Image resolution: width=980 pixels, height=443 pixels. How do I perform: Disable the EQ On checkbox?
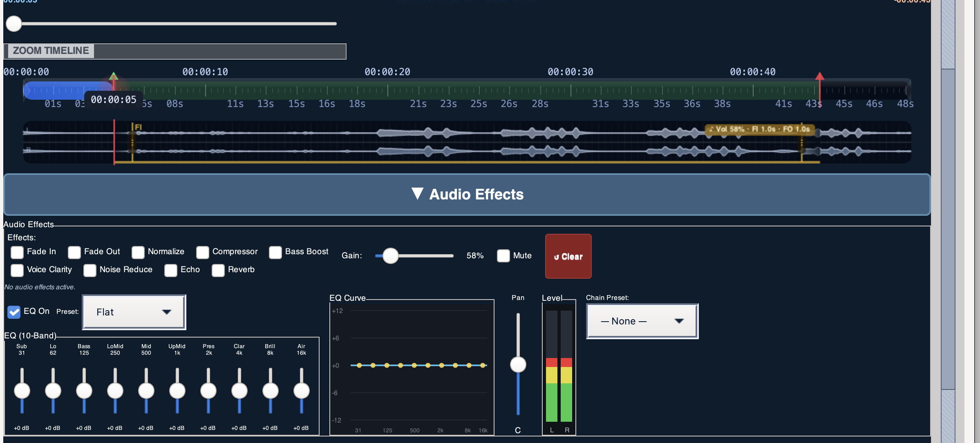tap(14, 312)
